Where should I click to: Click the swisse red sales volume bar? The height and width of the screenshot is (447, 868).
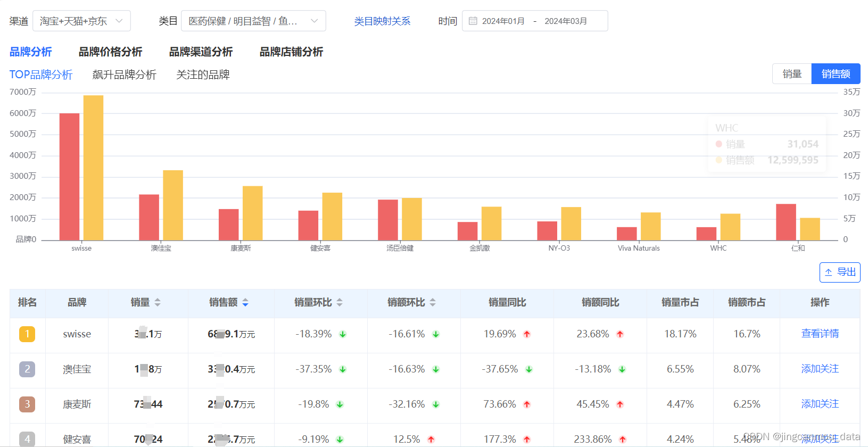pyautogui.click(x=69, y=177)
